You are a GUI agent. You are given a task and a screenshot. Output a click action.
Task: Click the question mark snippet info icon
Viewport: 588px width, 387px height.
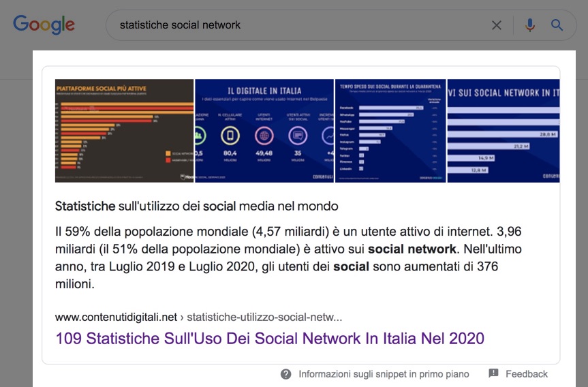point(285,374)
